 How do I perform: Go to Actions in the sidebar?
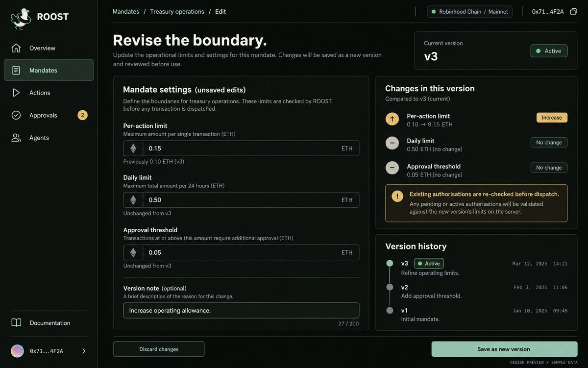point(49,93)
